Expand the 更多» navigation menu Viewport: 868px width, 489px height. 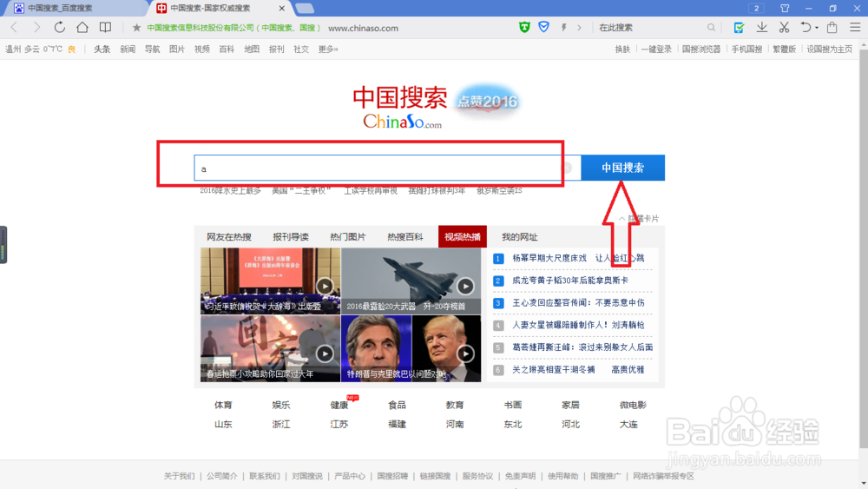coord(328,50)
